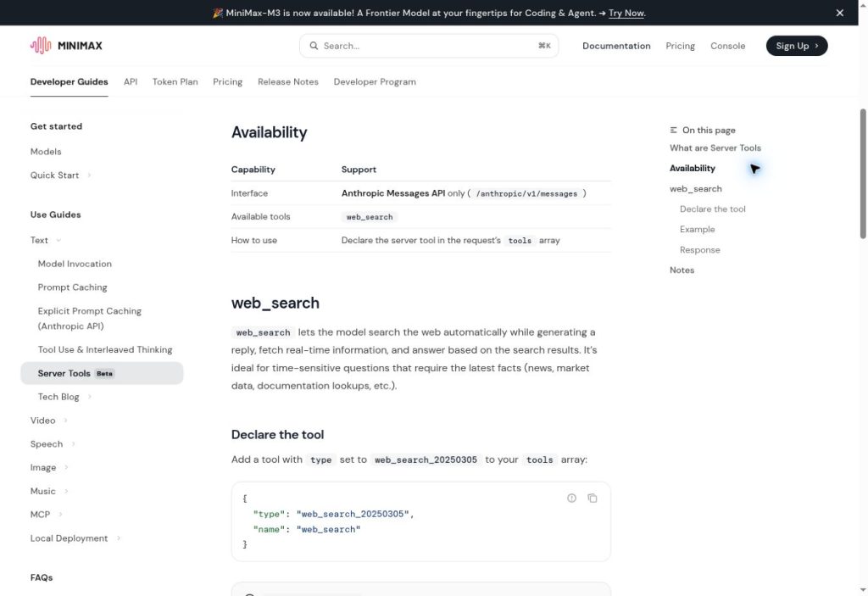
Task: Switch to the Token Plan tab
Action: (x=175, y=82)
